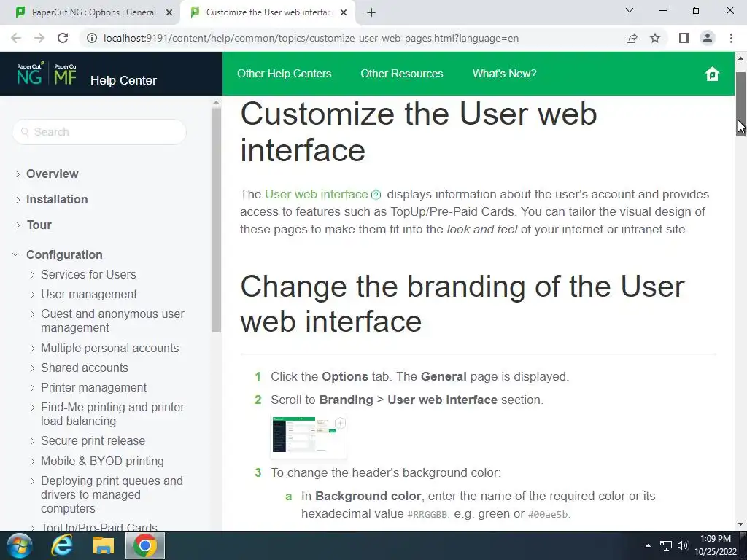Expand the Tour section

18,225
